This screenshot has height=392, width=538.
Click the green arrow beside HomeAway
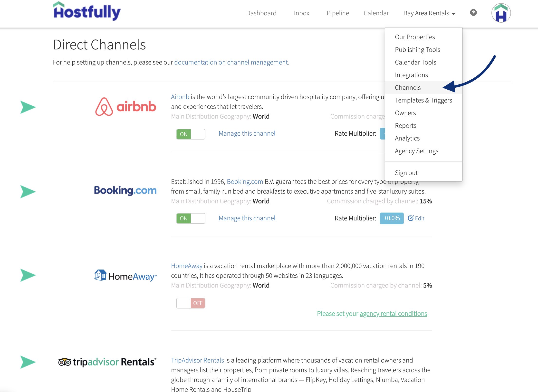point(28,275)
